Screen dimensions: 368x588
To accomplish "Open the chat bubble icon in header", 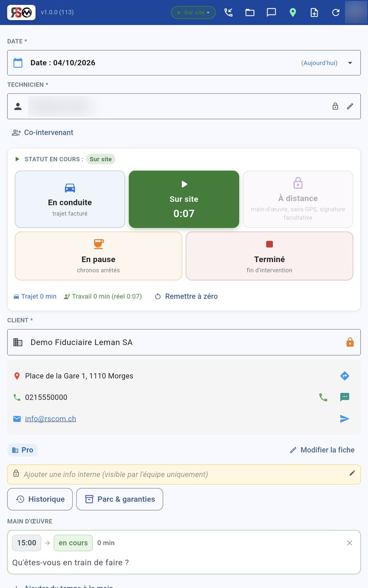I will point(272,12).
